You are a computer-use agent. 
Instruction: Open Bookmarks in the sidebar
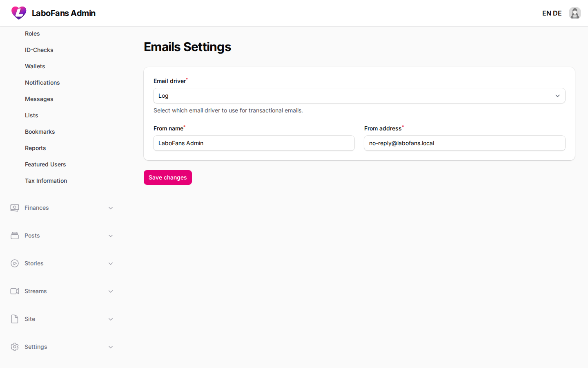40,132
